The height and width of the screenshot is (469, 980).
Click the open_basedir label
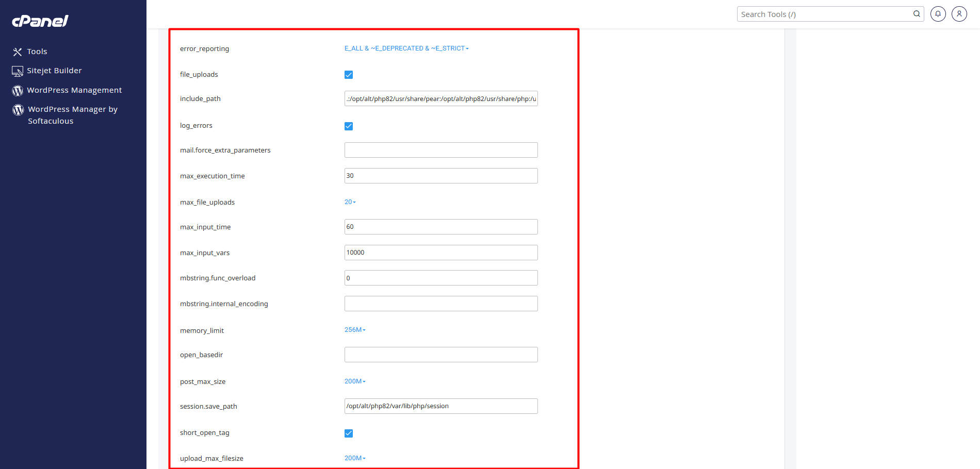201,355
